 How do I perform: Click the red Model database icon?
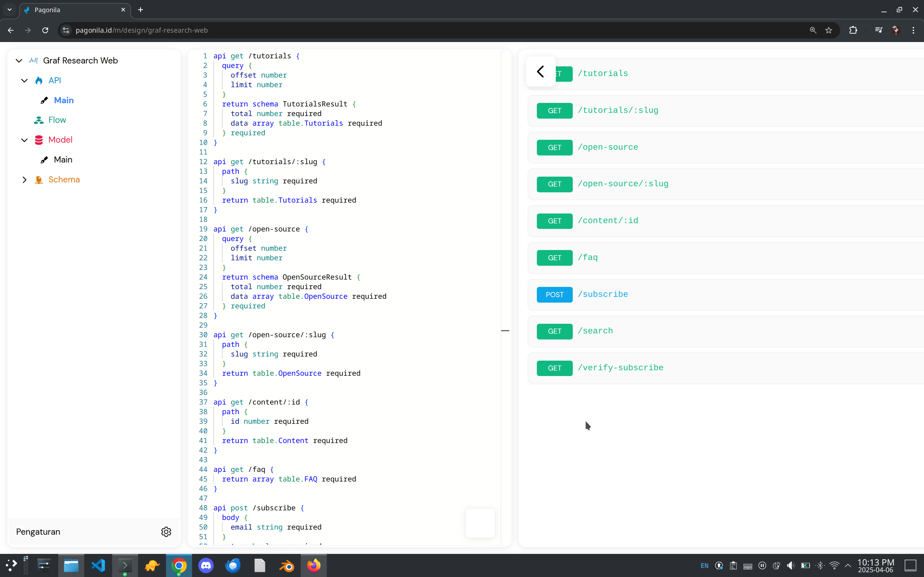click(38, 140)
